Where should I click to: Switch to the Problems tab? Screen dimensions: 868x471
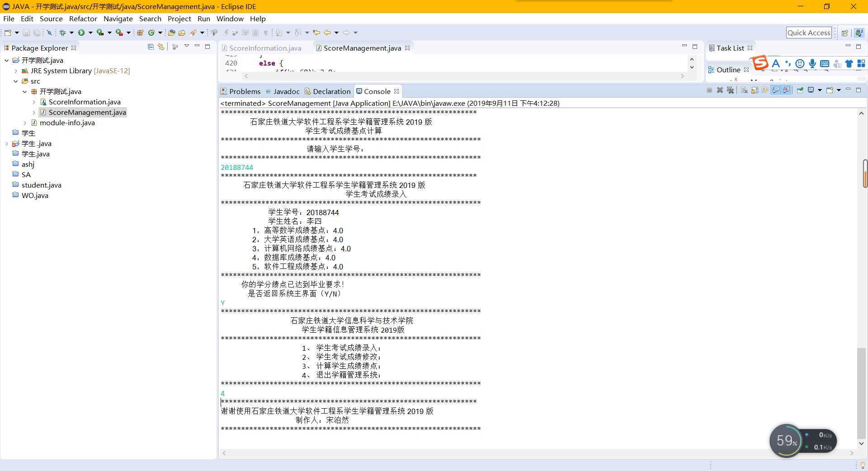tap(241, 91)
